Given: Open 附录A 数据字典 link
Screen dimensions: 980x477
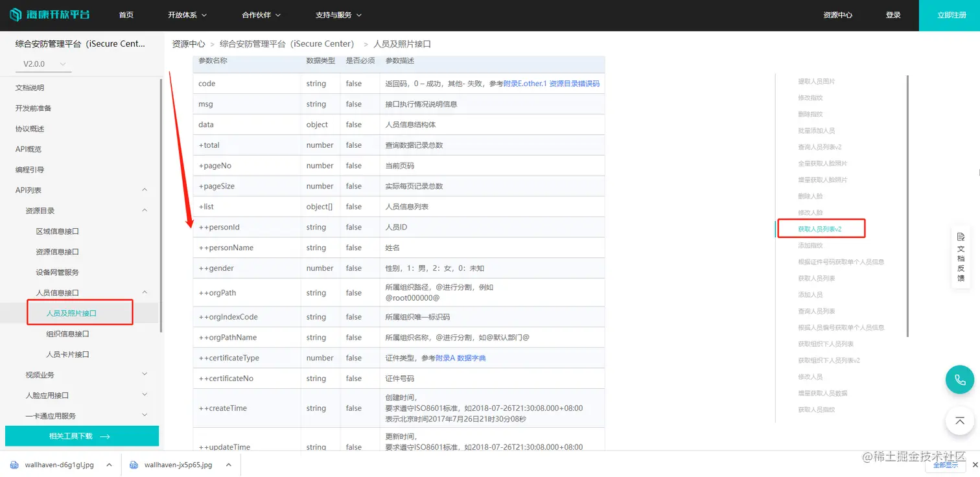Looking at the screenshot, I should tap(461, 358).
